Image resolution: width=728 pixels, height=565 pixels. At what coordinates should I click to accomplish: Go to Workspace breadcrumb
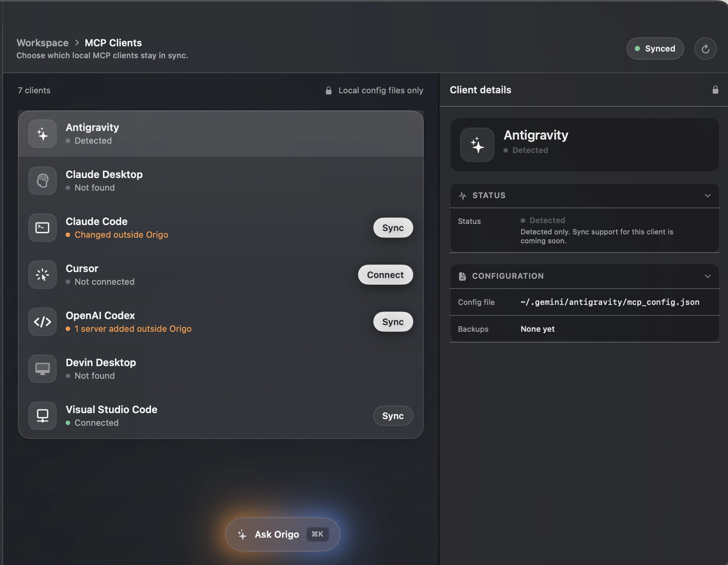click(x=42, y=42)
